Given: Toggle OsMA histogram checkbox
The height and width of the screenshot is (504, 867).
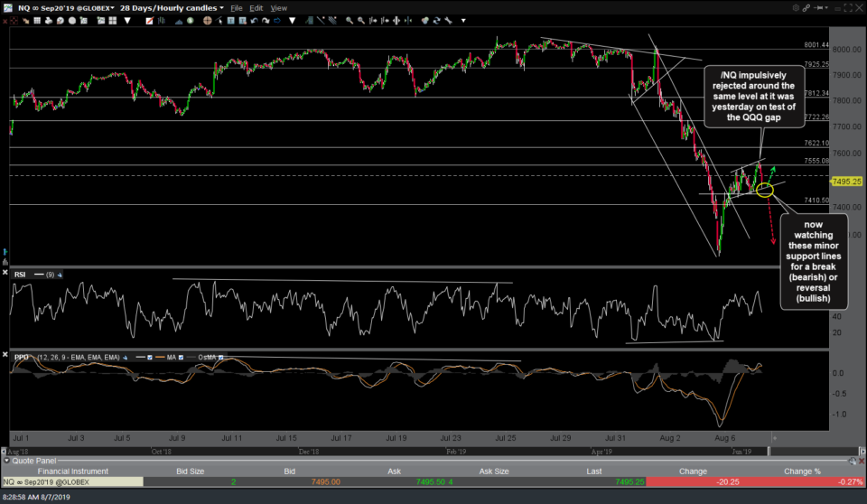Looking at the screenshot, I should pyautogui.click(x=220, y=358).
